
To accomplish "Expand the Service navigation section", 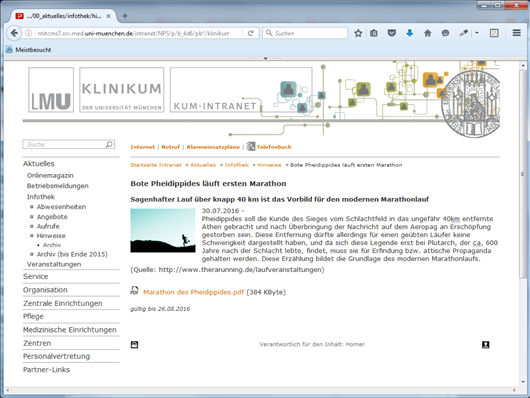I will click(35, 277).
